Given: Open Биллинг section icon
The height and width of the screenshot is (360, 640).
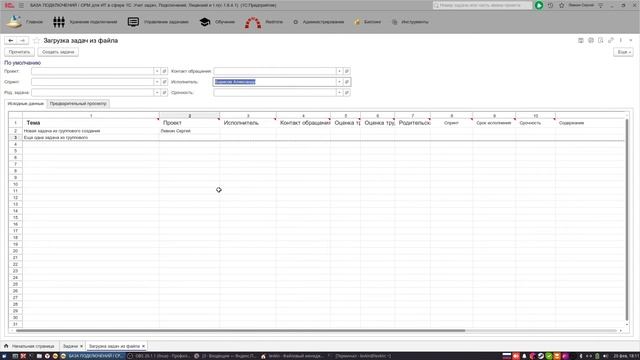Looking at the screenshot, I should (357, 22).
